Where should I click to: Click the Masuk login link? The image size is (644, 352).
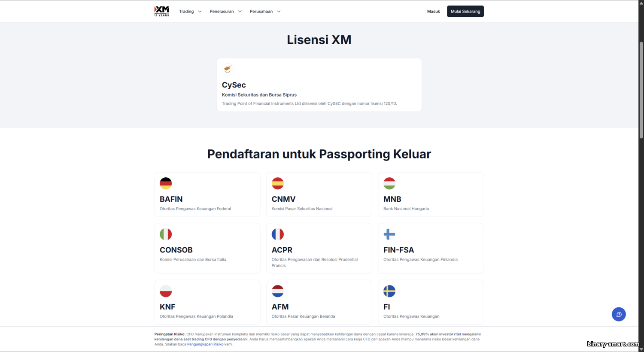434,12
